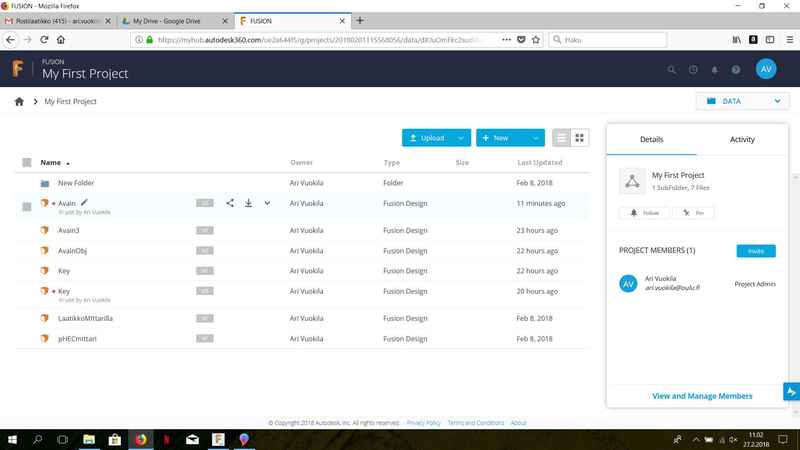Open the AV user profile avatar
800x450 pixels.
pos(766,69)
